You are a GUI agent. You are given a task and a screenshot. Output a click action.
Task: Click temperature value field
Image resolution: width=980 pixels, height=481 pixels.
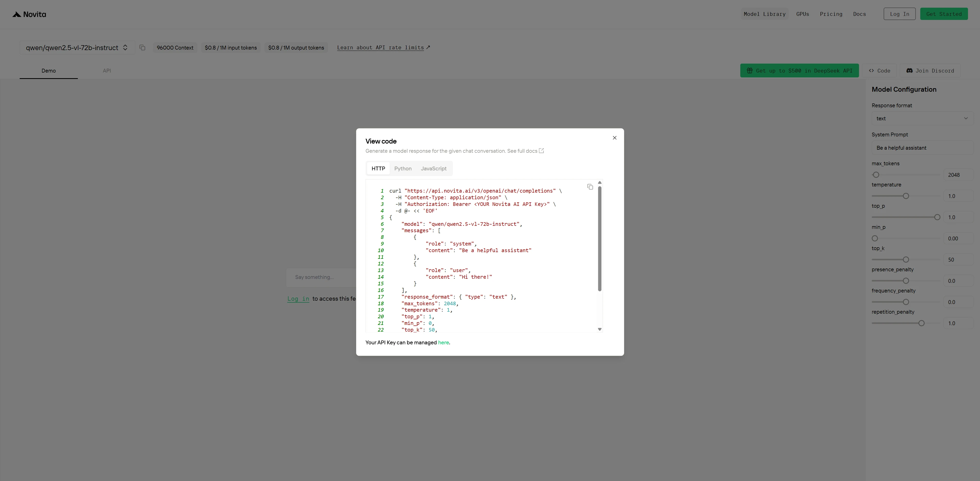click(958, 196)
